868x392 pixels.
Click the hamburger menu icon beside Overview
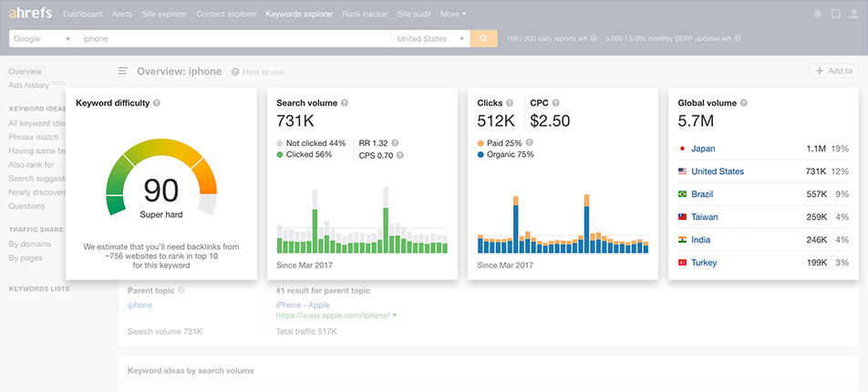coord(123,71)
